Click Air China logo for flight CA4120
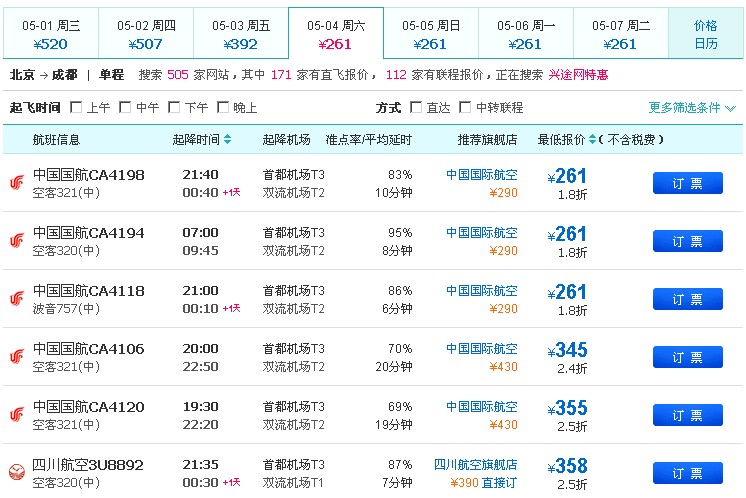The image size is (746, 498). (x=17, y=415)
